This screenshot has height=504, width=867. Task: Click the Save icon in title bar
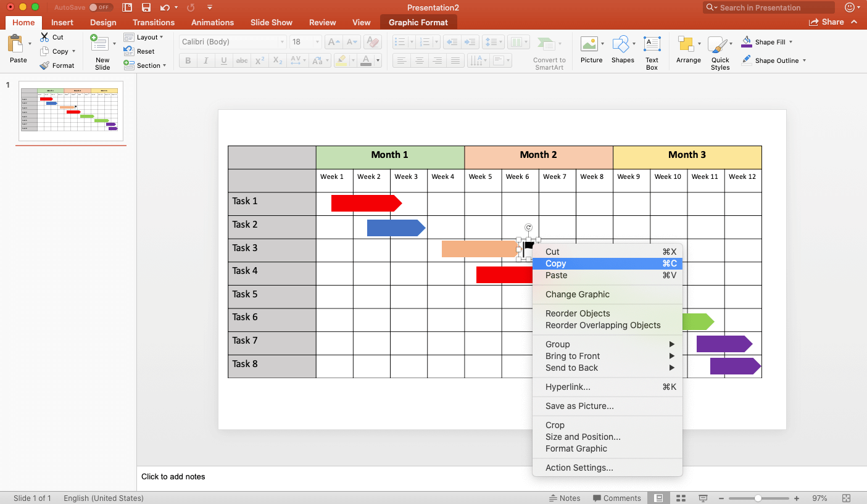click(x=146, y=7)
